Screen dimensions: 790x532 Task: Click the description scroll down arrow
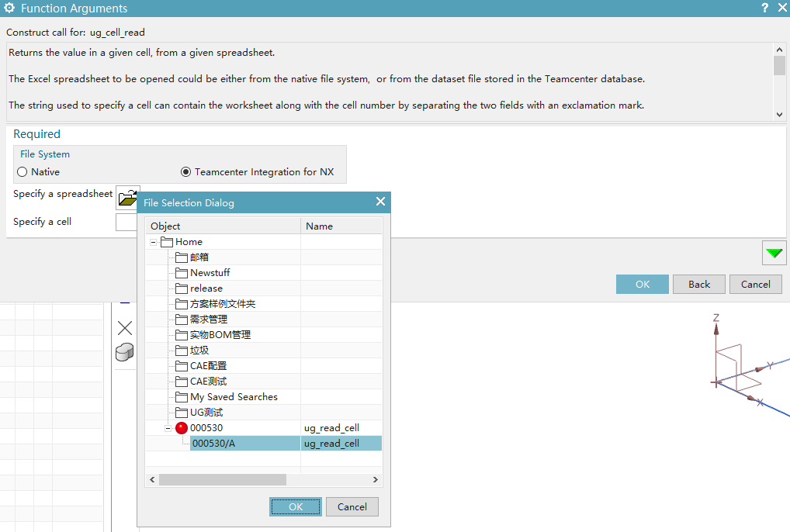pos(779,114)
